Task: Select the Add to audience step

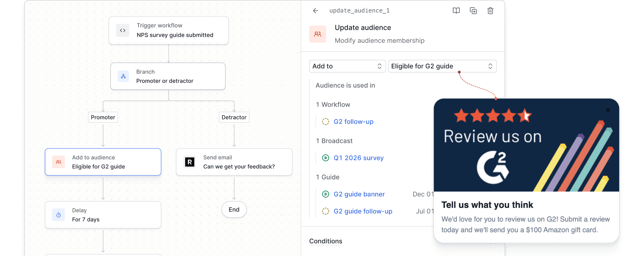Action: (103, 162)
